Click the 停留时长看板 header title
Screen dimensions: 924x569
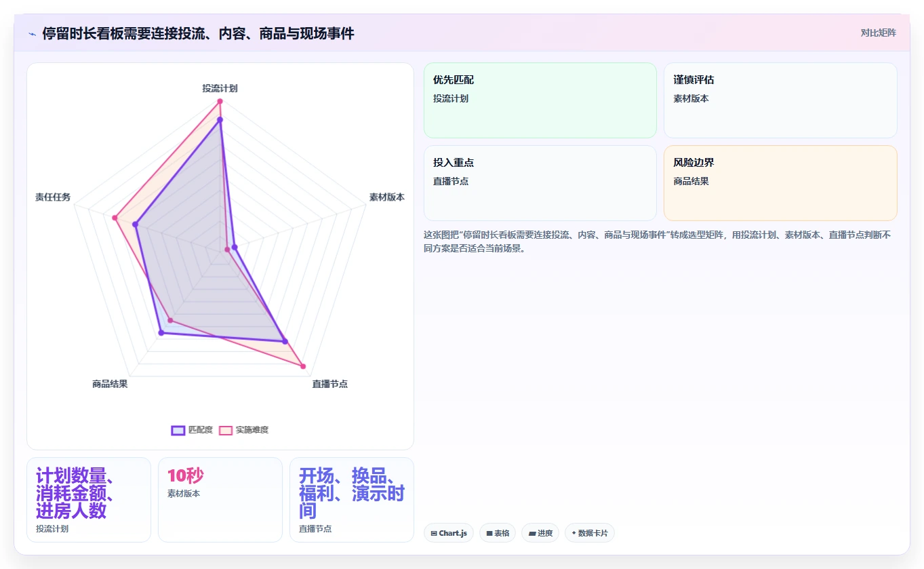[198, 33]
